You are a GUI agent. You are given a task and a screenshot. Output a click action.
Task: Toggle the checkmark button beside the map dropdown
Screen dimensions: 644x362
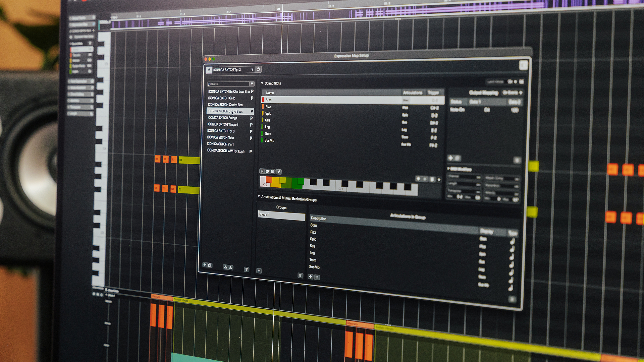pos(258,70)
